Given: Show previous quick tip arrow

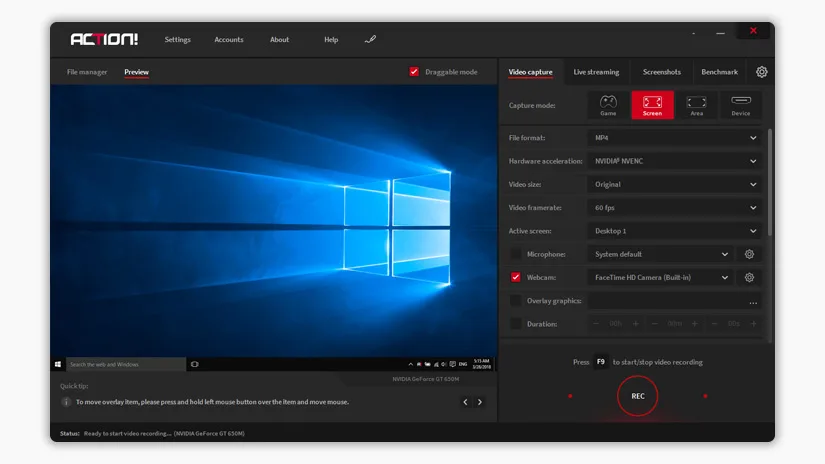Looking at the screenshot, I should pyautogui.click(x=465, y=402).
